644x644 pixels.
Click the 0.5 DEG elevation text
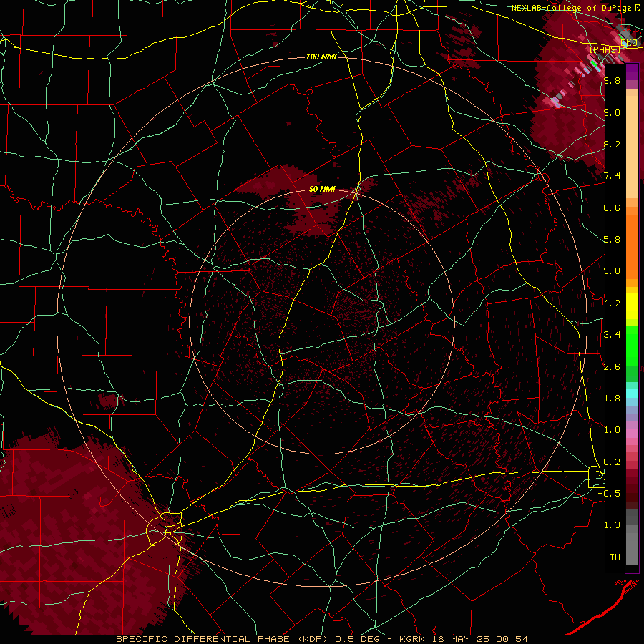(x=356, y=639)
